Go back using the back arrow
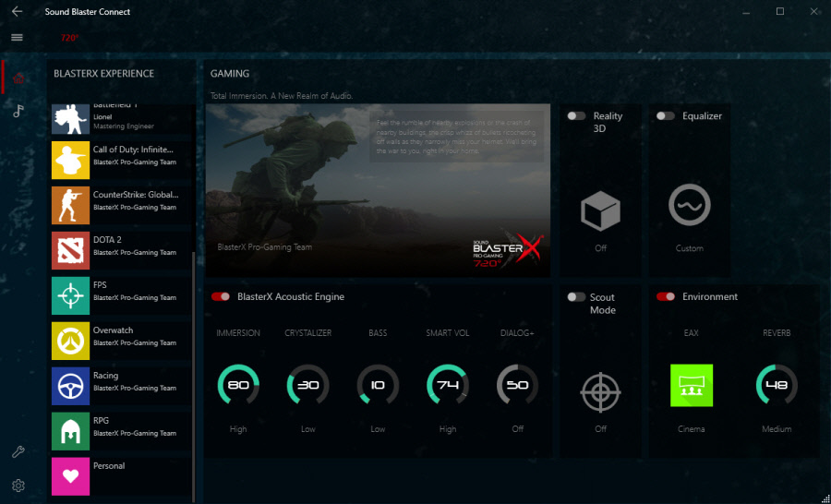The height and width of the screenshot is (504, 831). pos(17,12)
